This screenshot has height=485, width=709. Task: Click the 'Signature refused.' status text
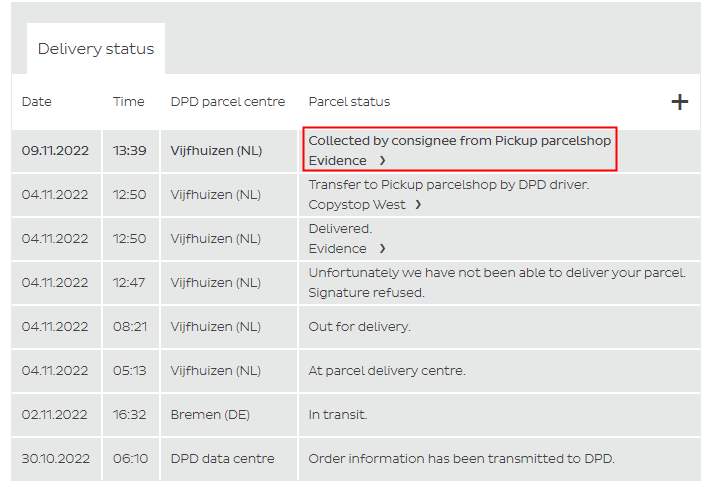pyautogui.click(x=367, y=293)
